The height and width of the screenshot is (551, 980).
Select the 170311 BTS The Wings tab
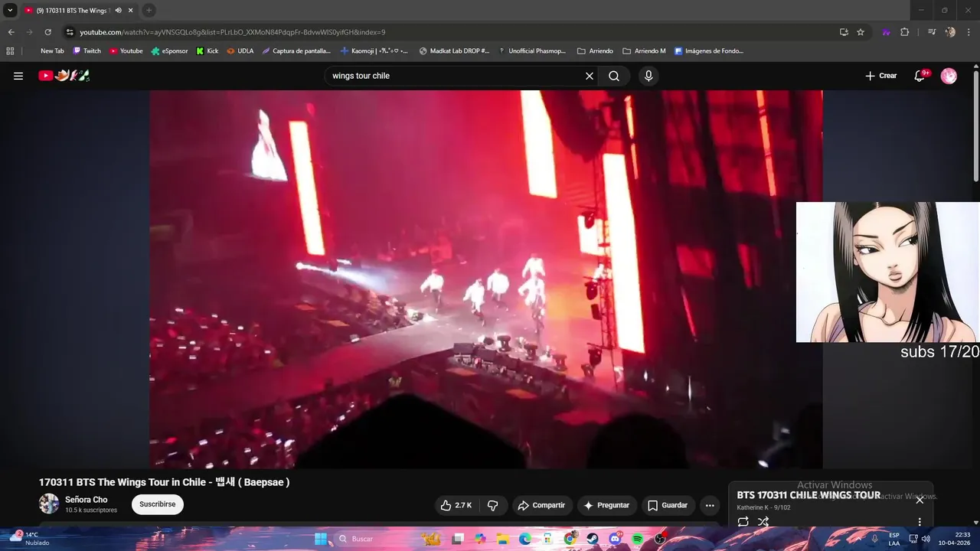[72, 11]
